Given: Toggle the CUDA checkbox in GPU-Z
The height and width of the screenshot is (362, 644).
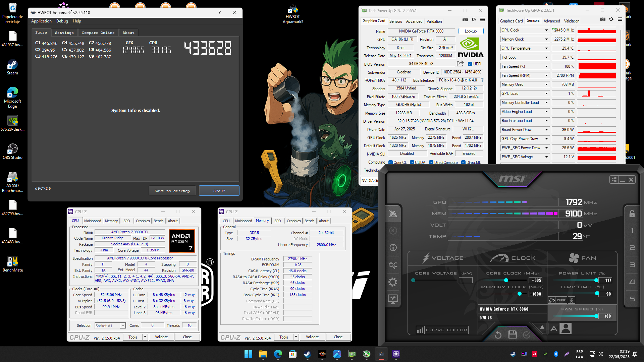Looking at the screenshot, I should tap(412, 163).
